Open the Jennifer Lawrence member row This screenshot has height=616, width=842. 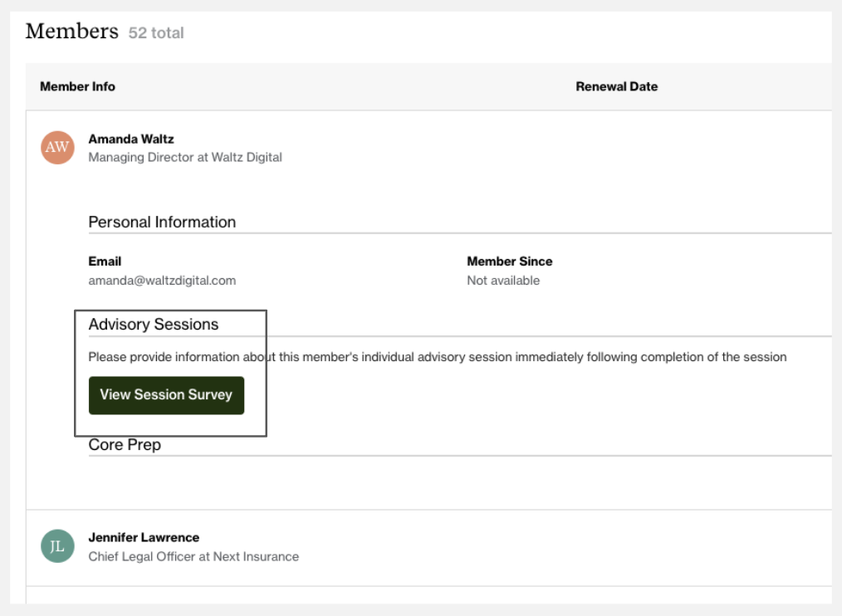pos(428,547)
